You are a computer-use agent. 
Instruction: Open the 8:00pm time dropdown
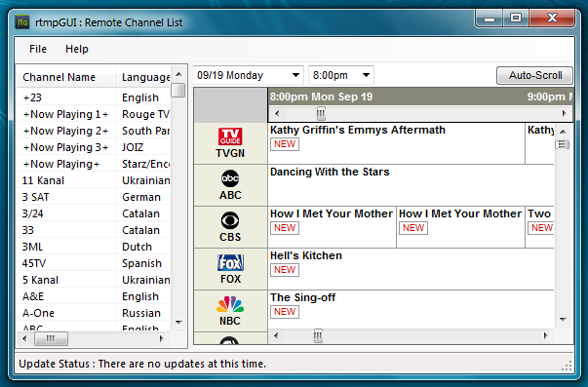click(x=341, y=75)
